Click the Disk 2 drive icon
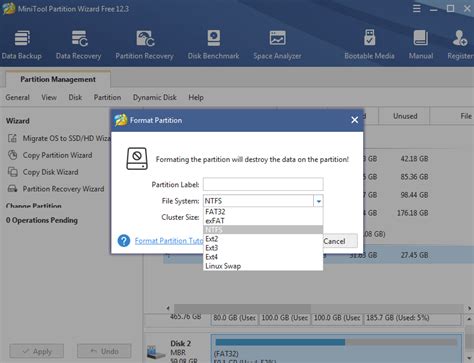Screen dimensions: 474x363 (x=156, y=352)
